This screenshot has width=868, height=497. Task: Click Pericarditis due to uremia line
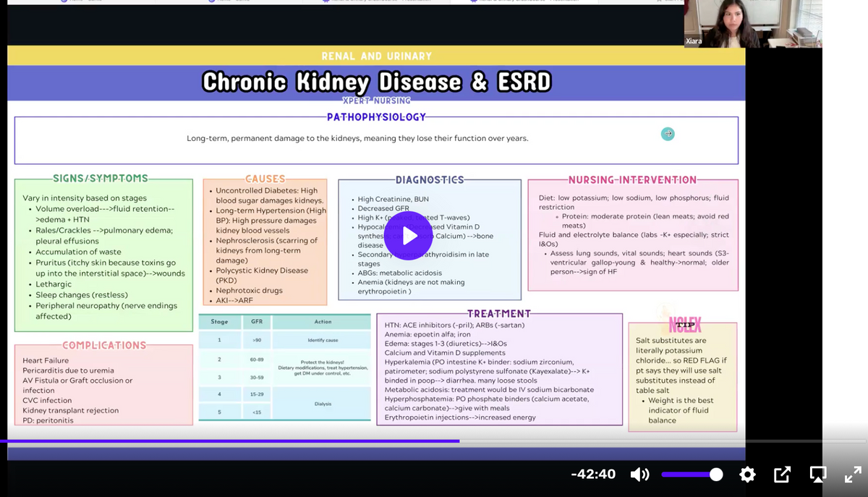(x=69, y=370)
